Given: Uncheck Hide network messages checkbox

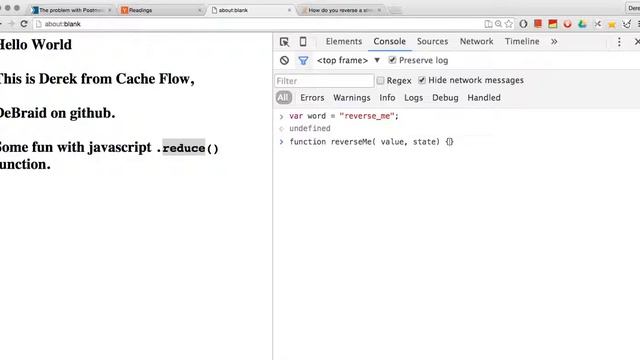Looking at the screenshot, I should pyautogui.click(x=422, y=80).
